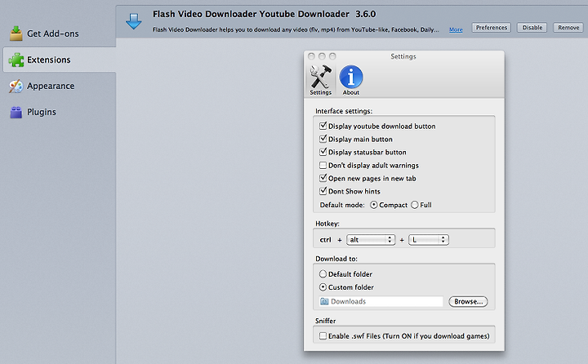Screen dimensions: 588x364
Task: Select Full default mode
Action: click(415, 205)
